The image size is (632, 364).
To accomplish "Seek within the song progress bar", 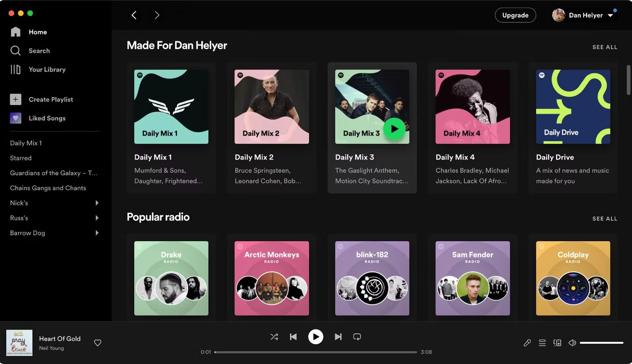I will (316, 352).
